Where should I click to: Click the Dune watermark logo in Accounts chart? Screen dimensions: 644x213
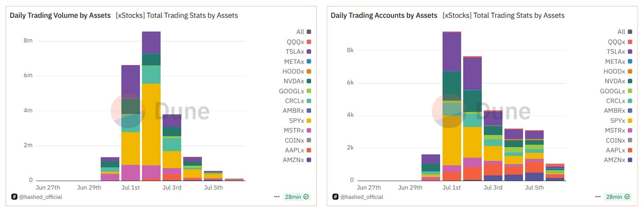[x=449, y=111]
